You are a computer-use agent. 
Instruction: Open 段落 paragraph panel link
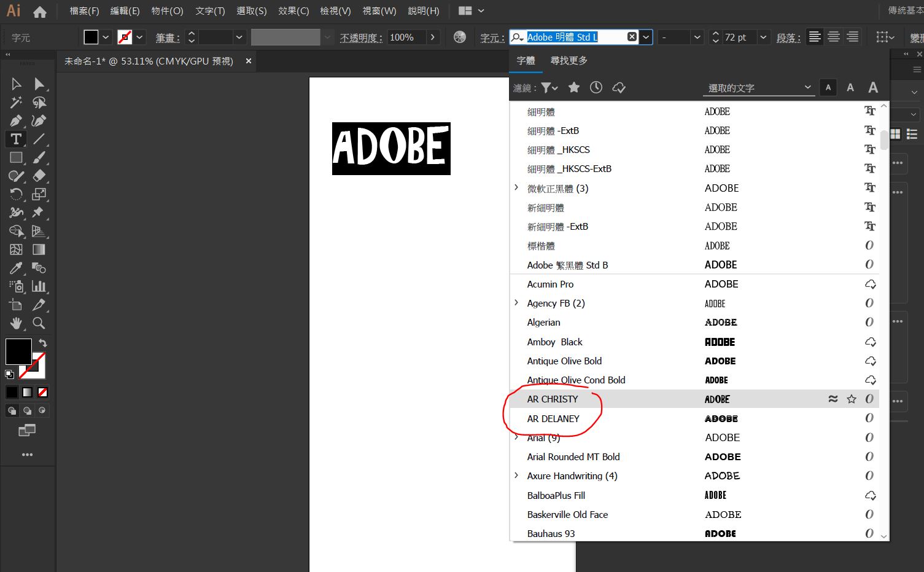(788, 38)
